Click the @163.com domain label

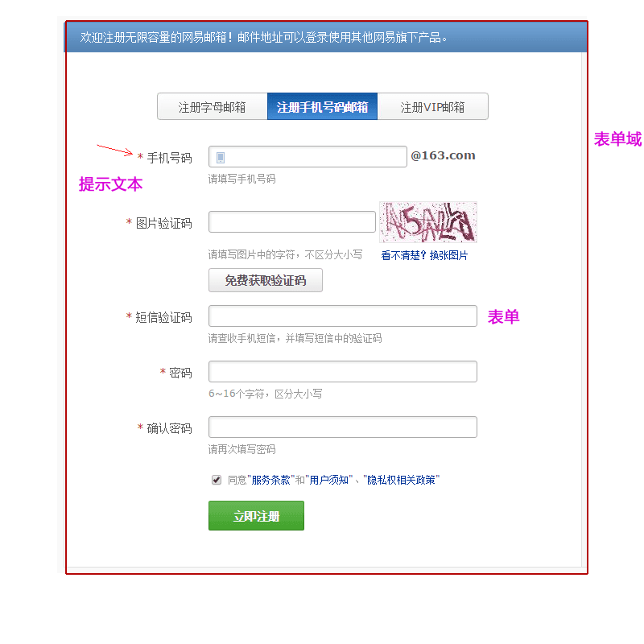pos(444,155)
